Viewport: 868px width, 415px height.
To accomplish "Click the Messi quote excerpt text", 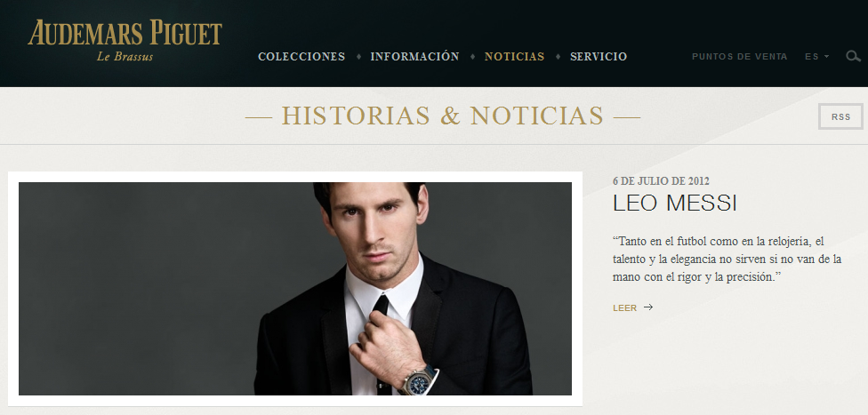I will pyautogui.click(x=727, y=259).
